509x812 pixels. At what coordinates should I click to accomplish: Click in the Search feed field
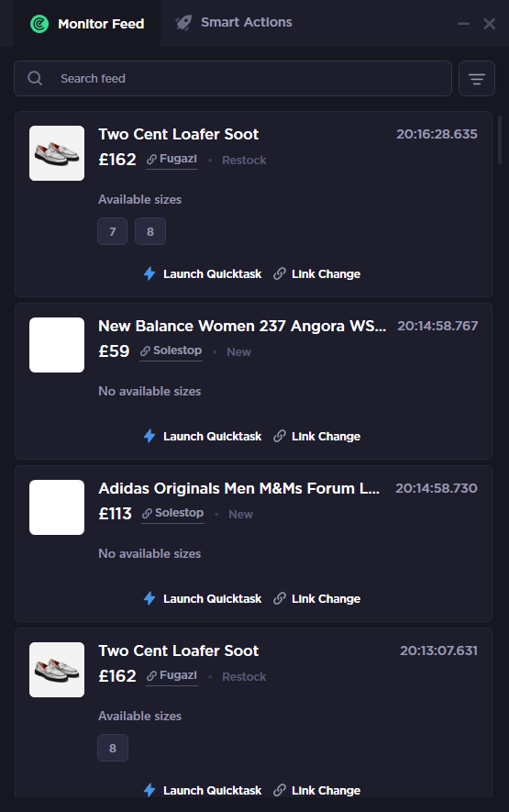pyautogui.click(x=233, y=79)
